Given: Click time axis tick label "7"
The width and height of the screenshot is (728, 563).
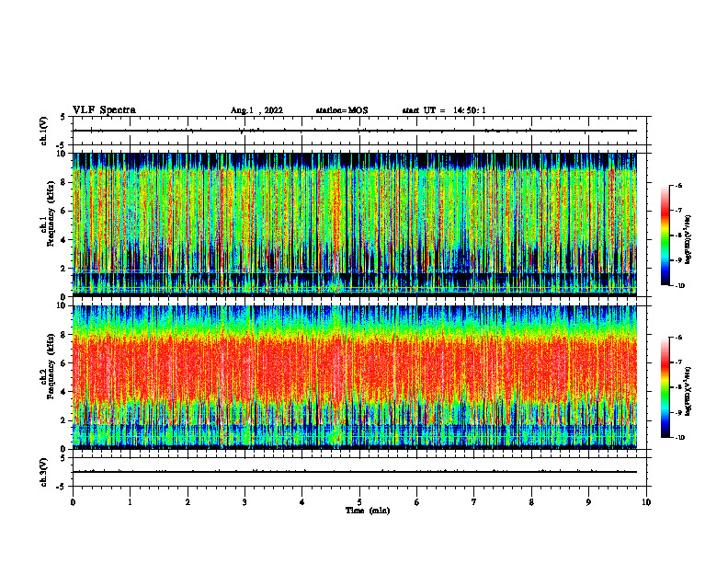Looking at the screenshot, I should 474,502.
